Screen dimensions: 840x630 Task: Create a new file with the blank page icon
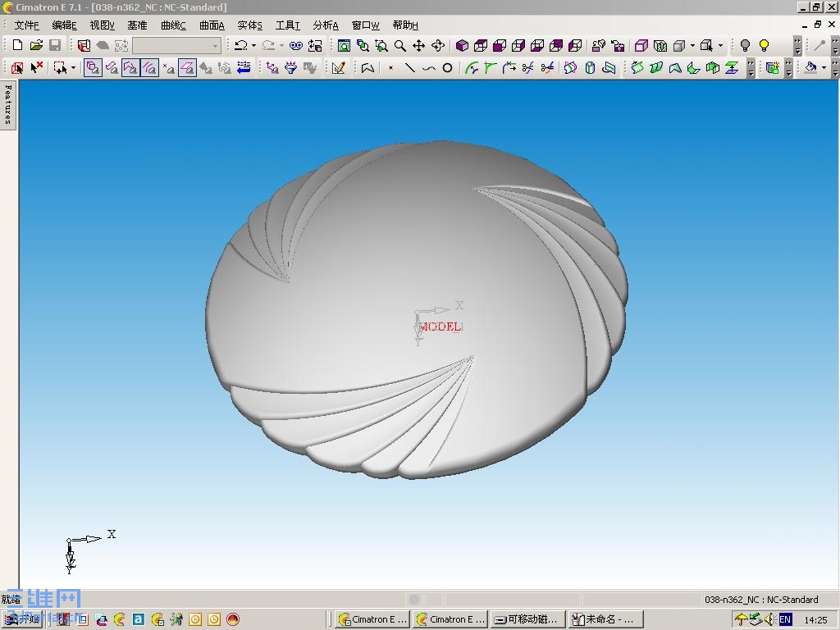pyautogui.click(x=17, y=46)
